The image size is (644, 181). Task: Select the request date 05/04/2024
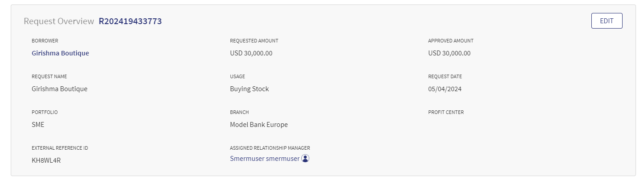445,89
